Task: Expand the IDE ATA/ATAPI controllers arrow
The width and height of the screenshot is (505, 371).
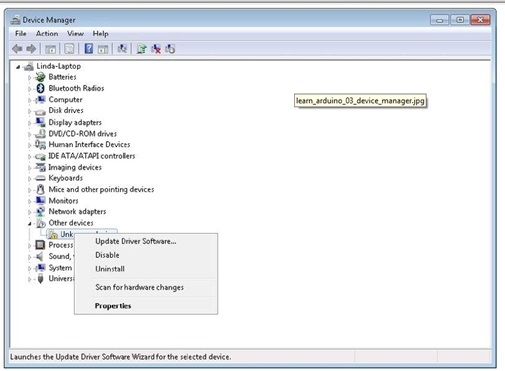Action: pos(29,156)
